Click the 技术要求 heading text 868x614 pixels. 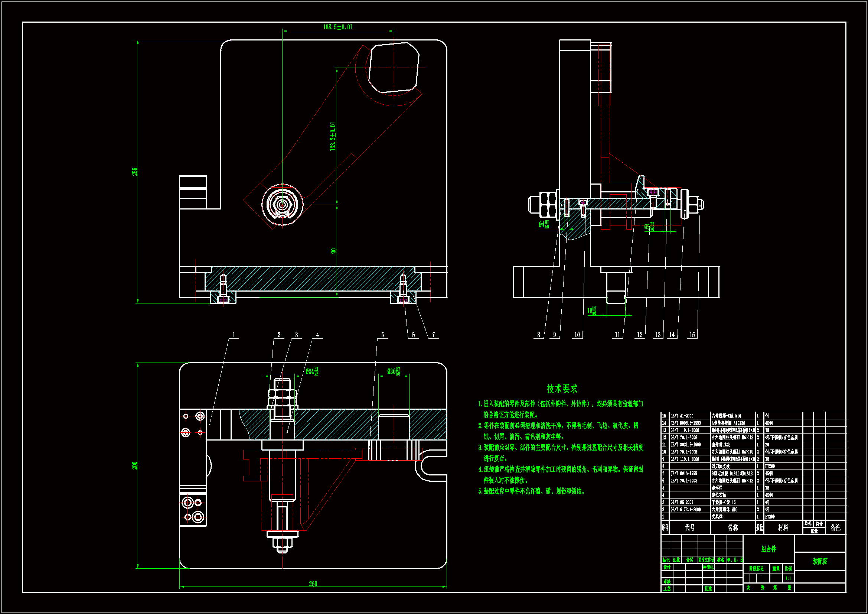tap(562, 389)
